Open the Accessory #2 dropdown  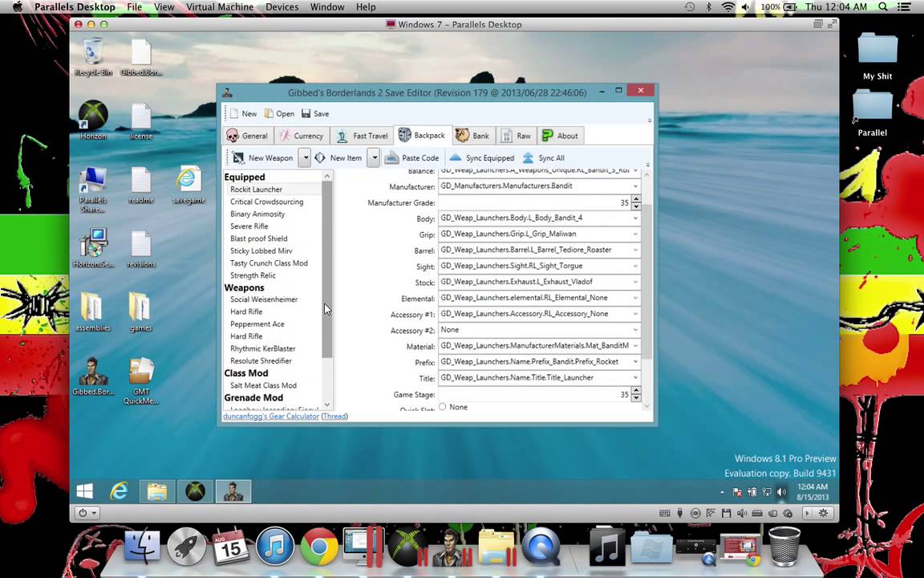tap(635, 330)
